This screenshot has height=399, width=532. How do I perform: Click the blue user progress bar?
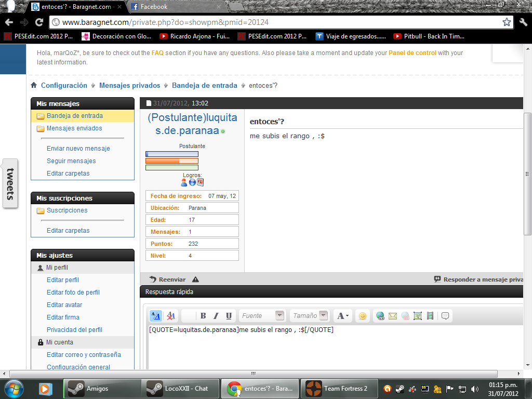point(172,154)
